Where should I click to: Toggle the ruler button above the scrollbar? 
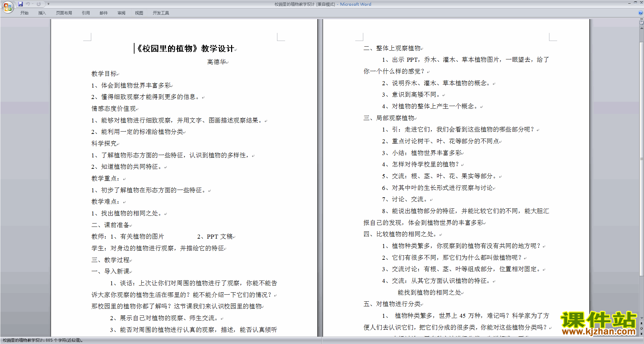click(x=642, y=23)
